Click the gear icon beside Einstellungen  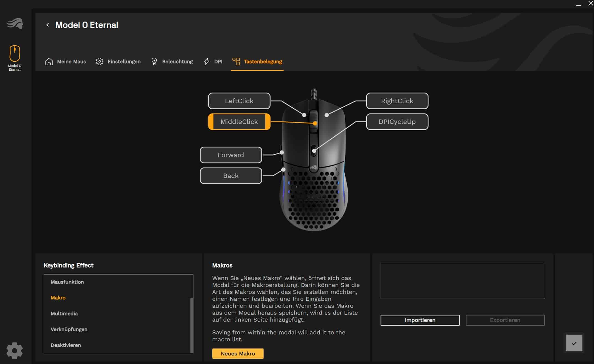(x=100, y=62)
